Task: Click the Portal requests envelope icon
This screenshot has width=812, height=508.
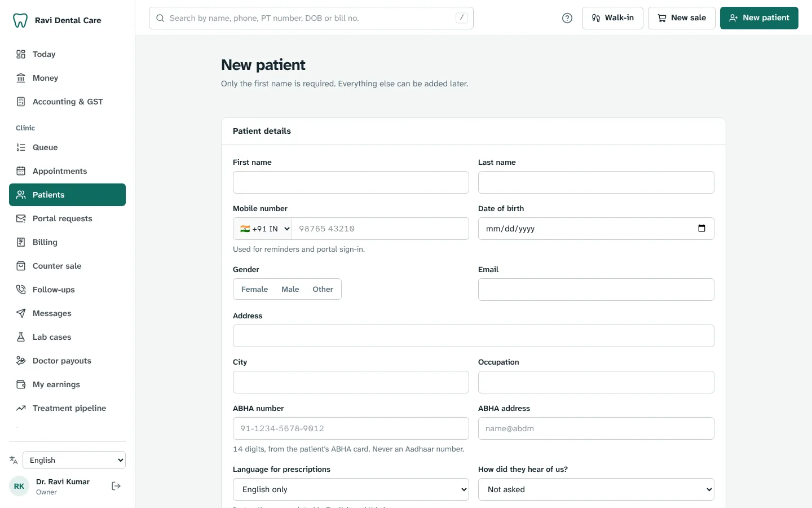Action: pyautogui.click(x=21, y=218)
